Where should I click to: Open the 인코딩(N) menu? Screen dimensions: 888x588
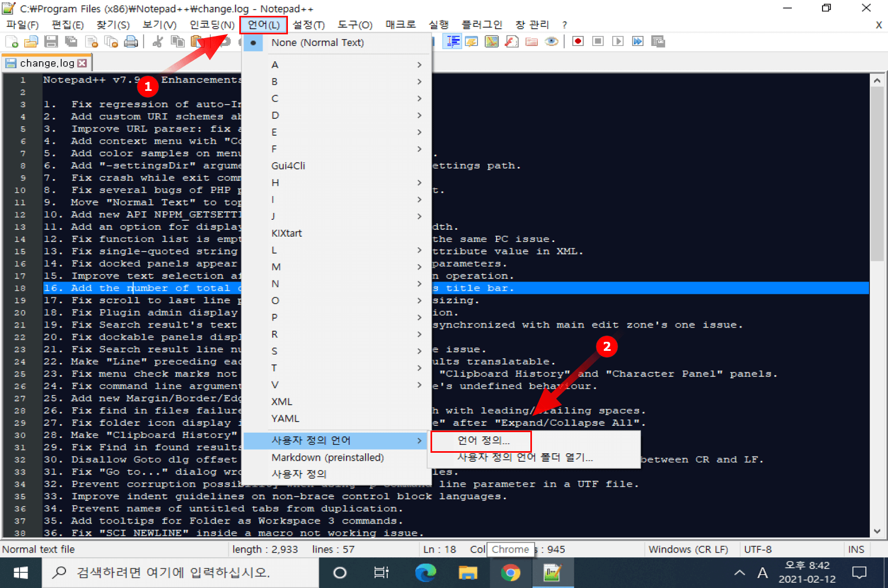pos(212,25)
